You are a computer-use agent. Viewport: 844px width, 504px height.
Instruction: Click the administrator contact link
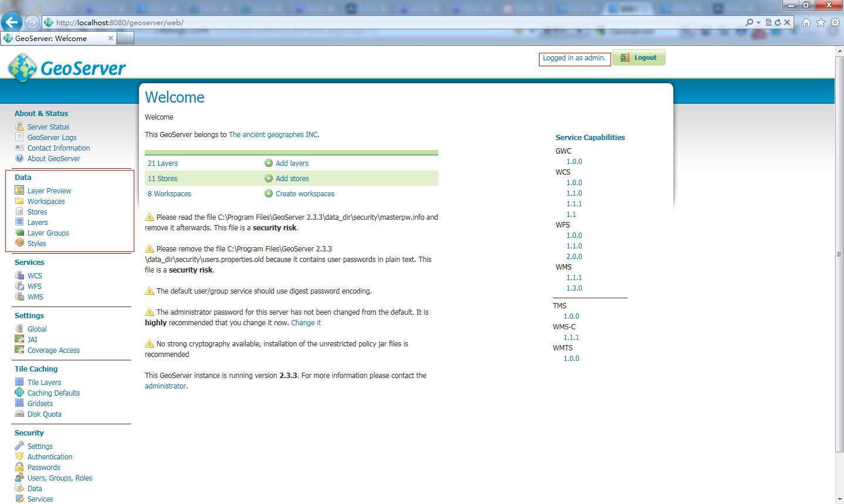pyautogui.click(x=165, y=386)
